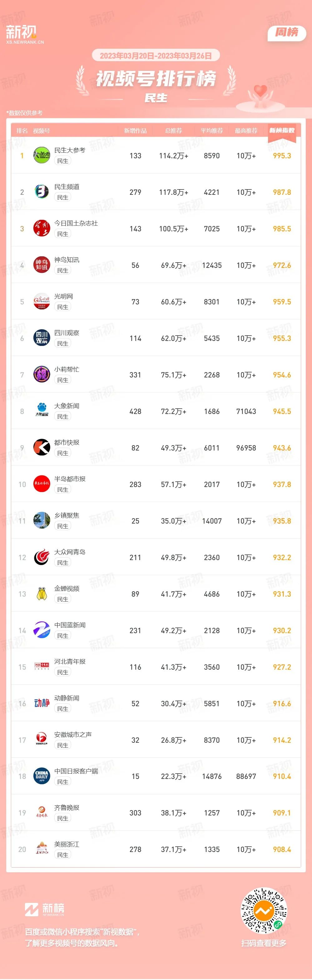This screenshot has height=980, width=312.
Task: Click the 民生 tag under 小莉帮忙
Action: click(63, 380)
